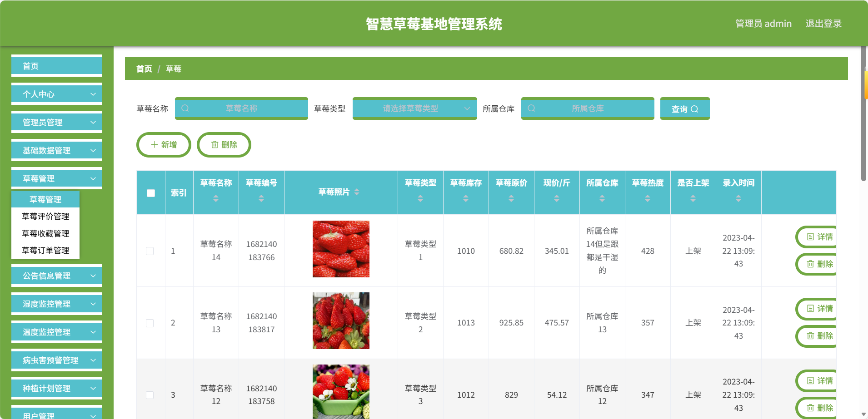868x419 pixels.
Task: Open 草莓评价管理 submenu item
Action: coord(45,217)
